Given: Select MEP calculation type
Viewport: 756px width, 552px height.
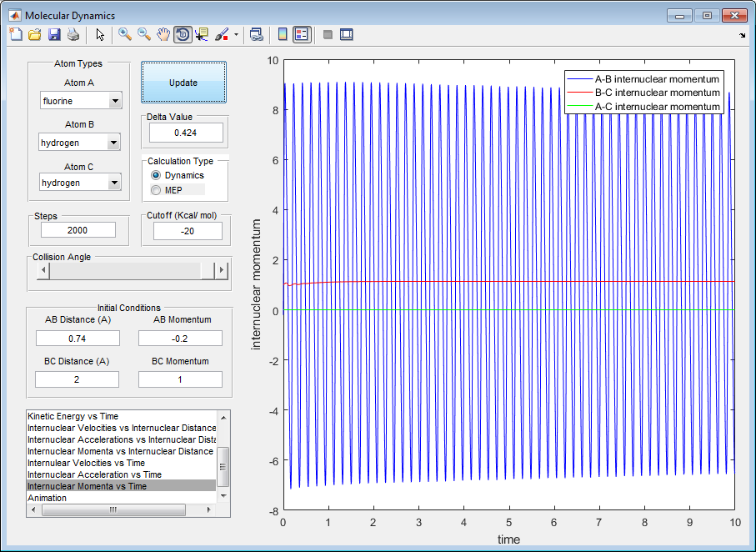Looking at the screenshot, I should [156, 190].
